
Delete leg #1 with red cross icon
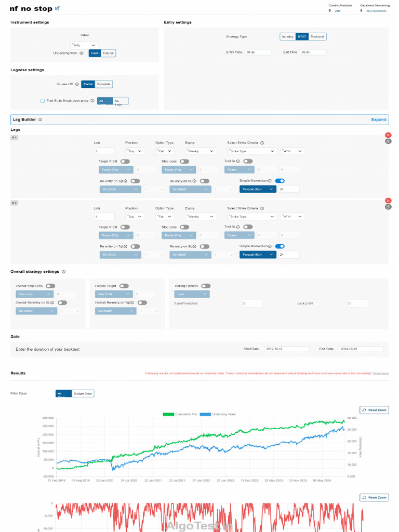(388, 135)
